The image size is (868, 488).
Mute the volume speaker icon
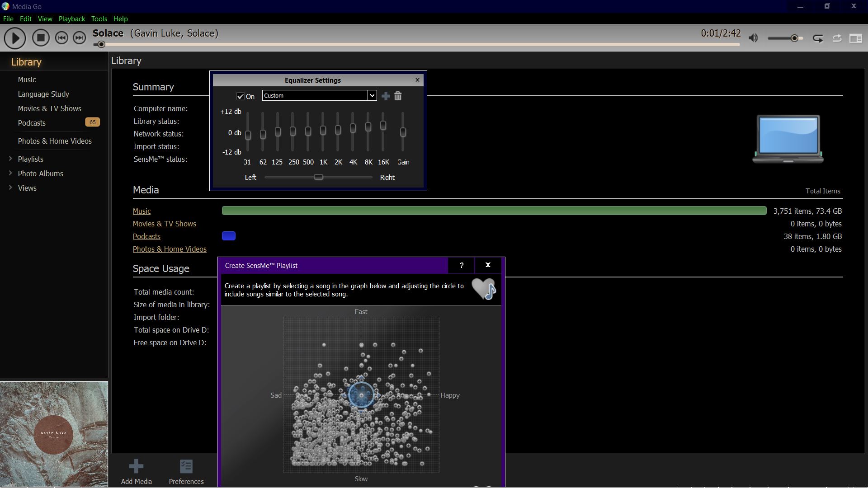click(753, 38)
